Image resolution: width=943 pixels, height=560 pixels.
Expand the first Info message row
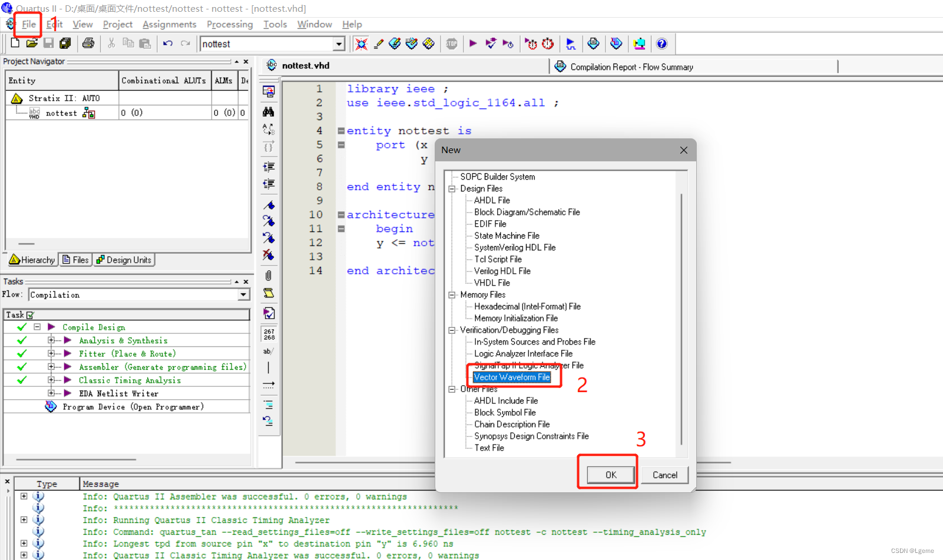[x=24, y=496]
